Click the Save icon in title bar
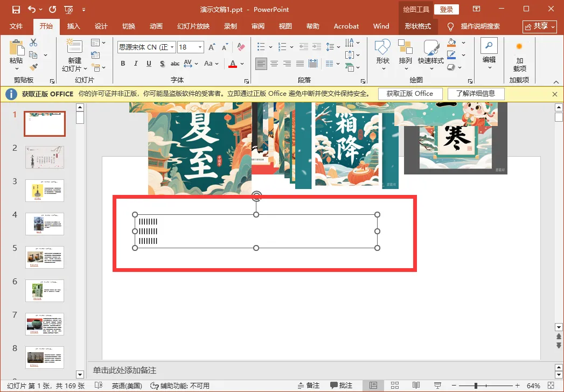The image size is (564, 392). (16, 10)
